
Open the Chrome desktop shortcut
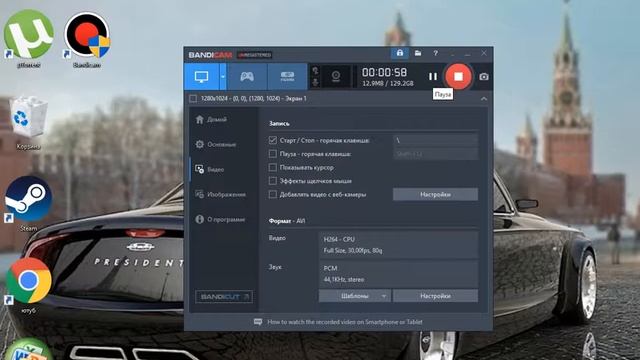pyautogui.click(x=29, y=285)
